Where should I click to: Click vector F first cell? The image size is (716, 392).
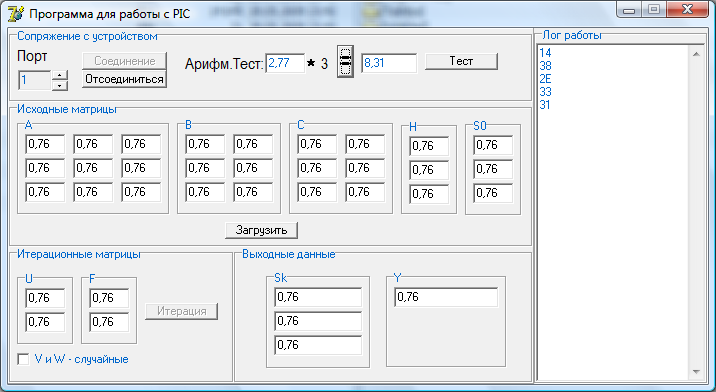click(x=109, y=298)
